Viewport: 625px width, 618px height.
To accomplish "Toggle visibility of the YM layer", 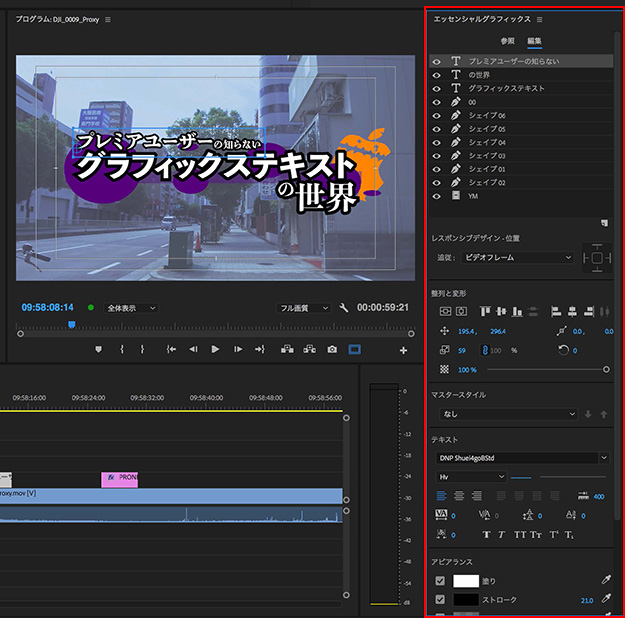I will 437,196.
